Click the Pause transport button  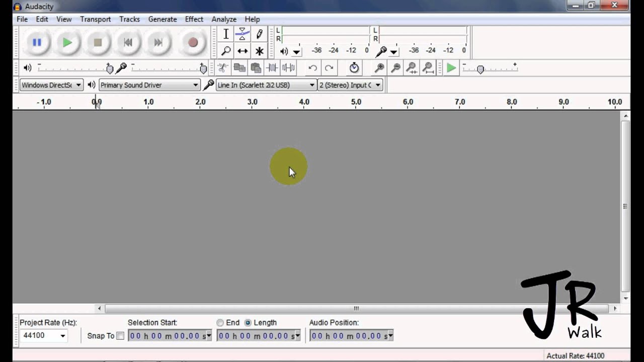coord(37,43)
